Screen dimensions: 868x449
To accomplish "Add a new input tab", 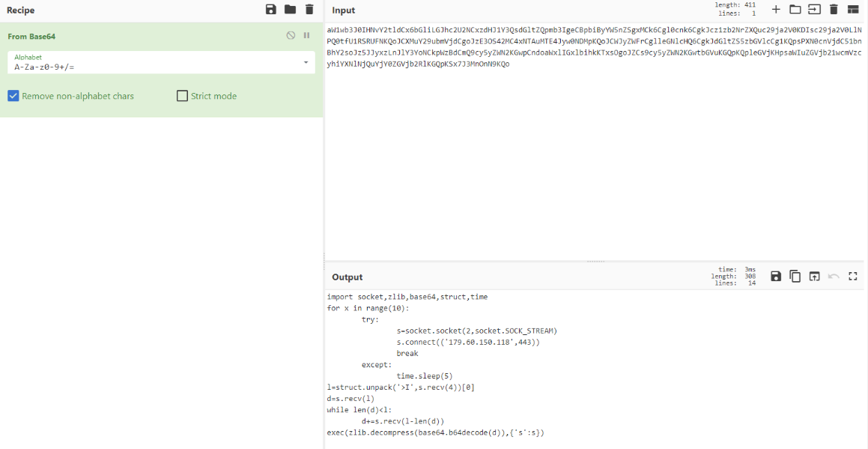I will pyautogui.click(x=776, y=10).
